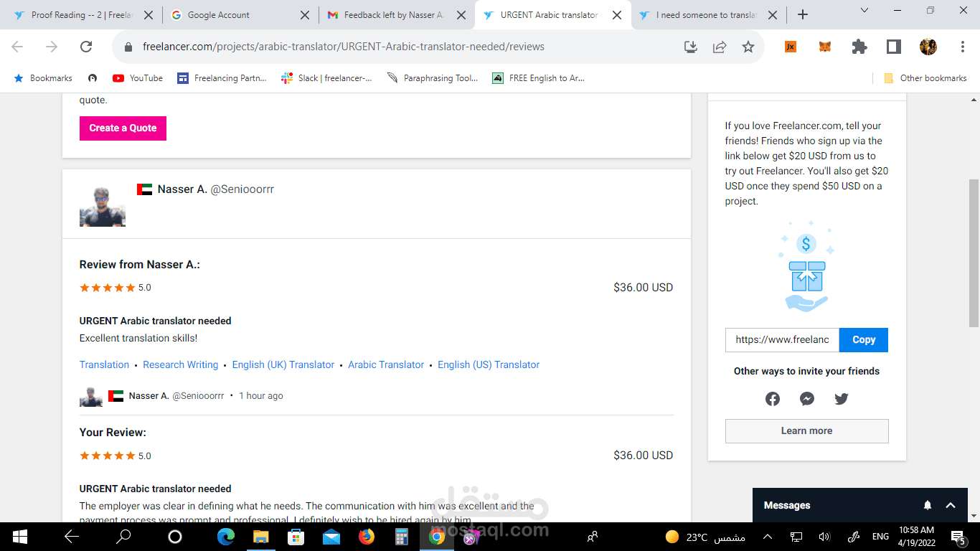Screen dimensions: 980x551
Task: Click the 1 hour ago timestamp
Action: [x=261, y=396]
